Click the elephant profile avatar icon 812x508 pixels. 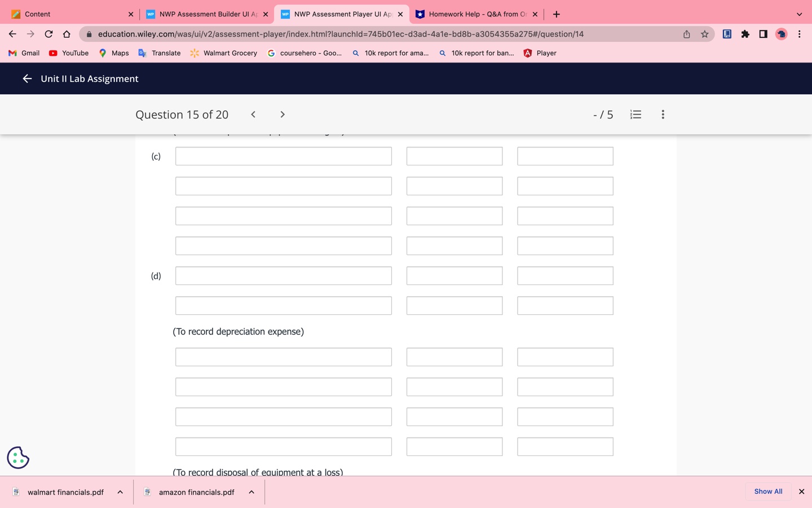781,34
